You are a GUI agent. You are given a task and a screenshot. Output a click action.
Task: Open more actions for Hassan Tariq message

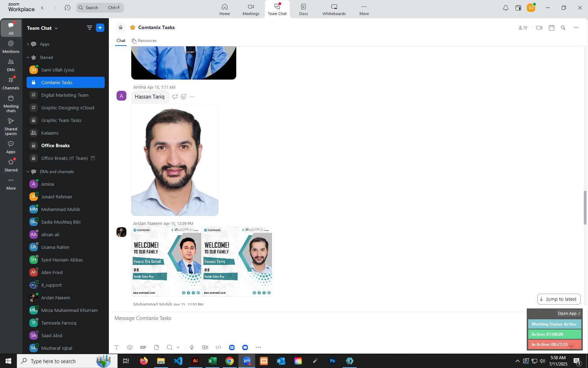click(x=192, y=97)
